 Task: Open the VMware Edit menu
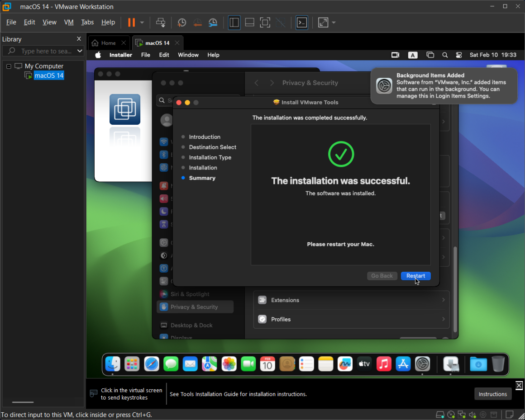coord(29,22)
